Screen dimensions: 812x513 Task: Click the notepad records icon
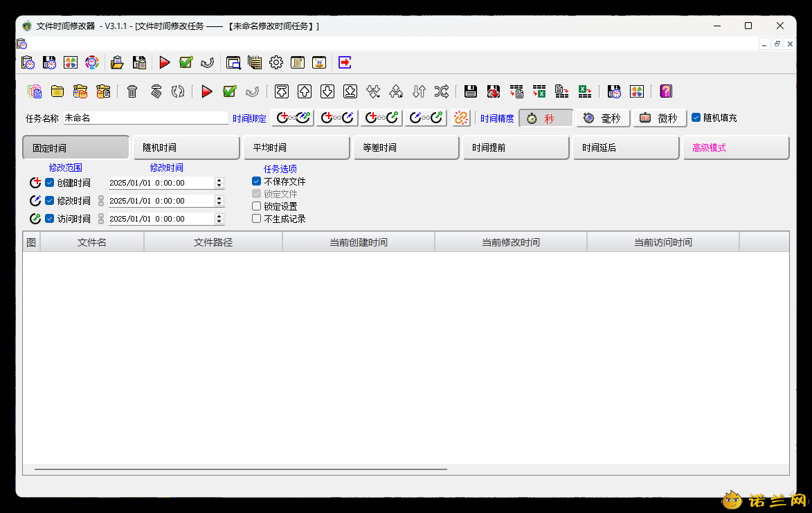pos(254,62)
